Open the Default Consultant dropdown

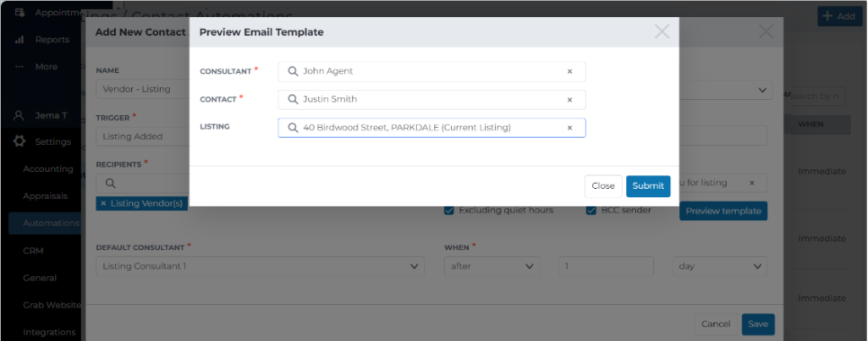261,266
